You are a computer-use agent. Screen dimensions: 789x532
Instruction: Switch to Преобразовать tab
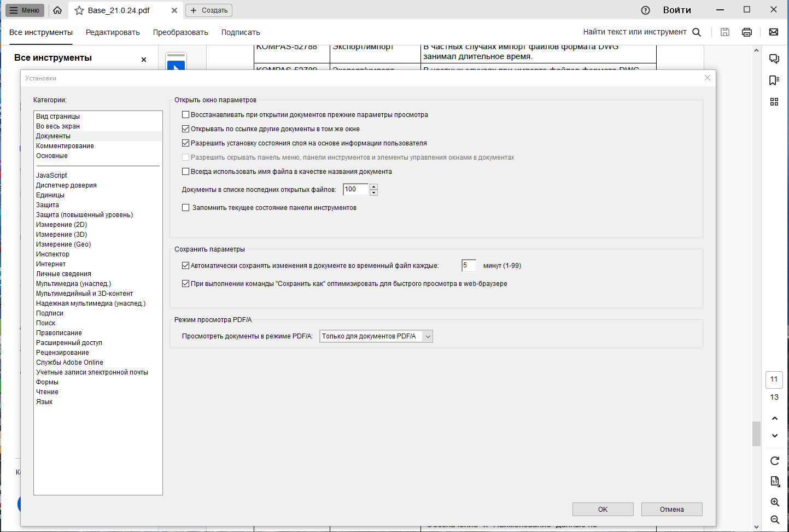coord(180,32)
